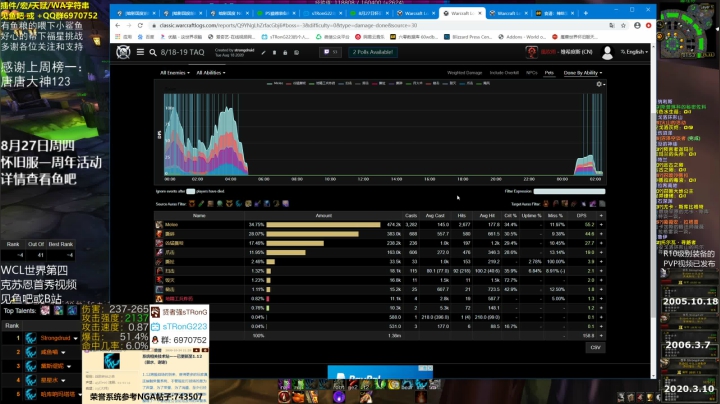Image resolution: width=720 pixels, height=404 pixels.
Task: Open the chat comments button showing 51
Action: (x=331, y=52)
